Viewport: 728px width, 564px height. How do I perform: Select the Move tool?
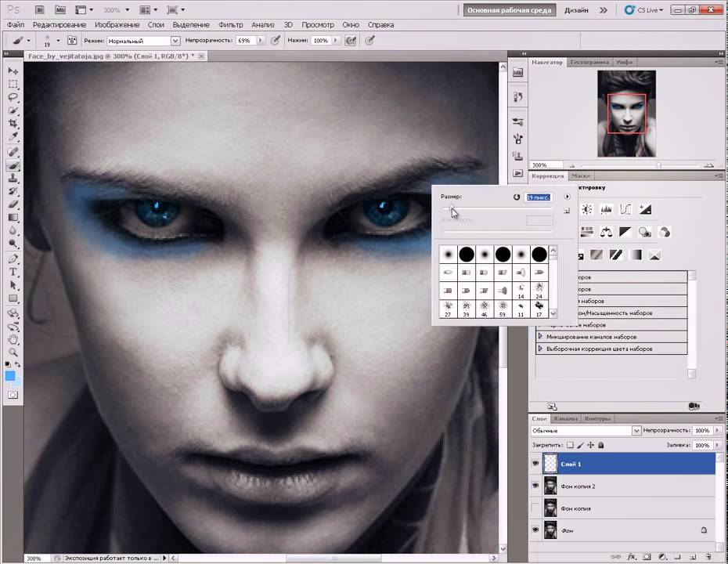pos(13,70)
